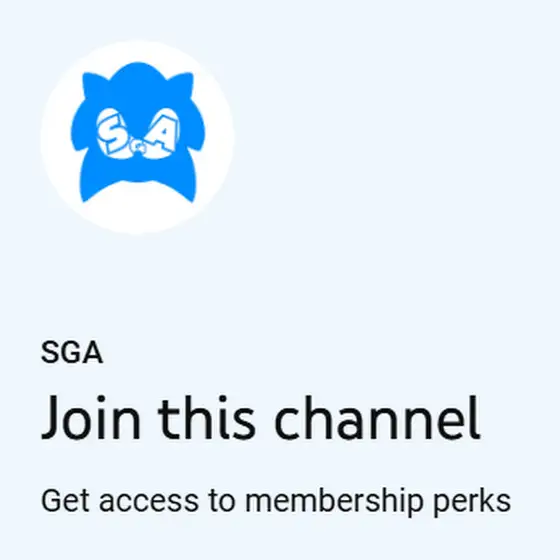Click the word 'Join' in the heading
The height and width of the screenshot is (560, 560).
tap(91, 418)
